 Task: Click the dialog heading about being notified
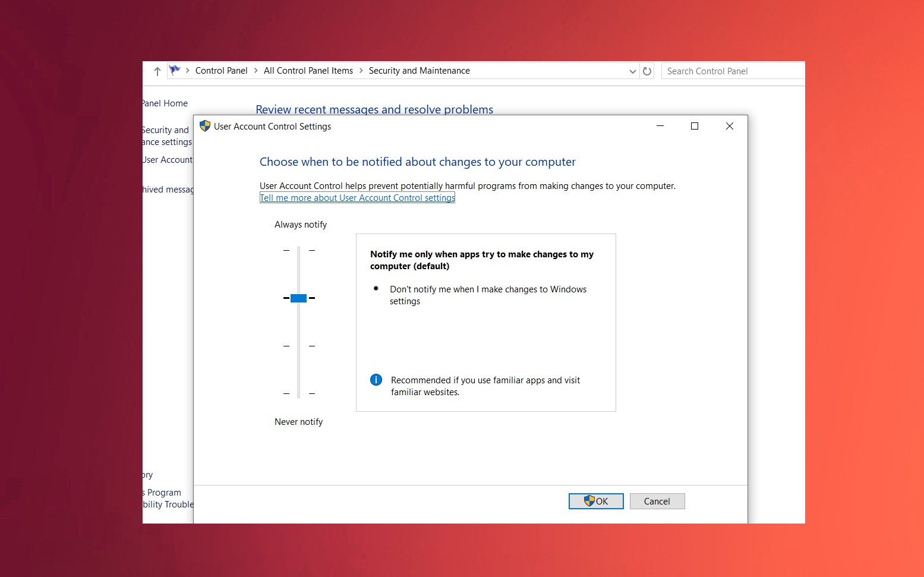[418, 162]
